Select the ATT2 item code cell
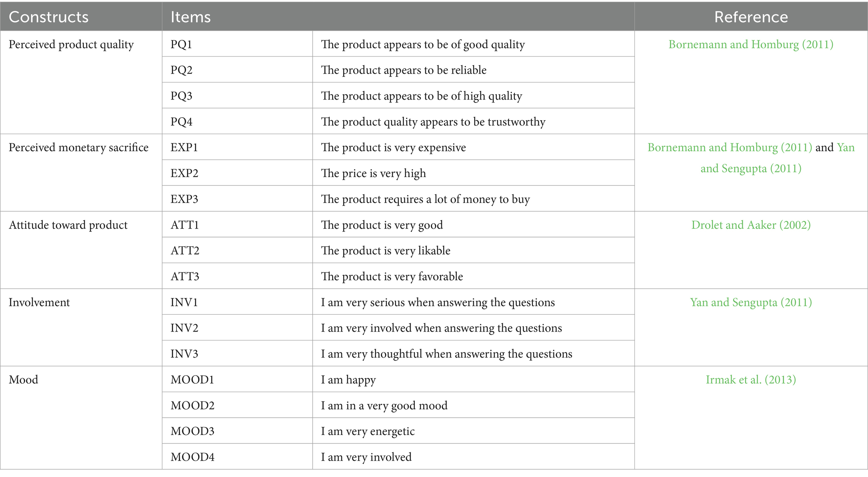The image size is (868, 477). tap(237, 250)
